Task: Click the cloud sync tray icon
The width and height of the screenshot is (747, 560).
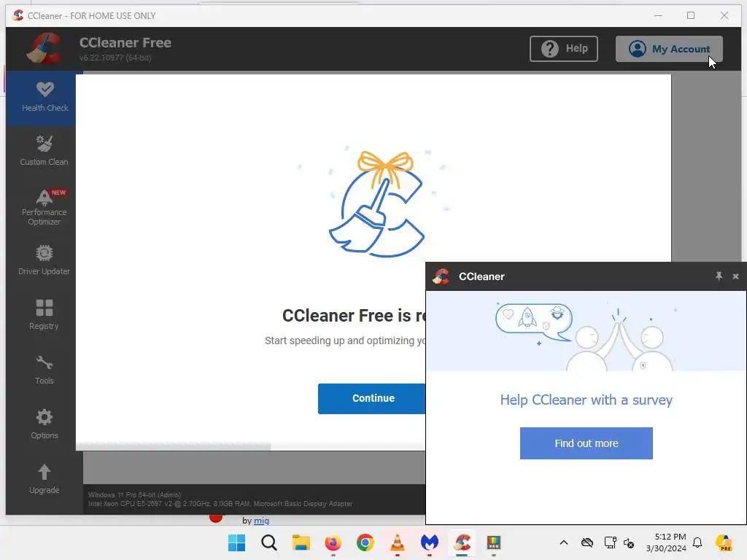Action: coord(587,542)
